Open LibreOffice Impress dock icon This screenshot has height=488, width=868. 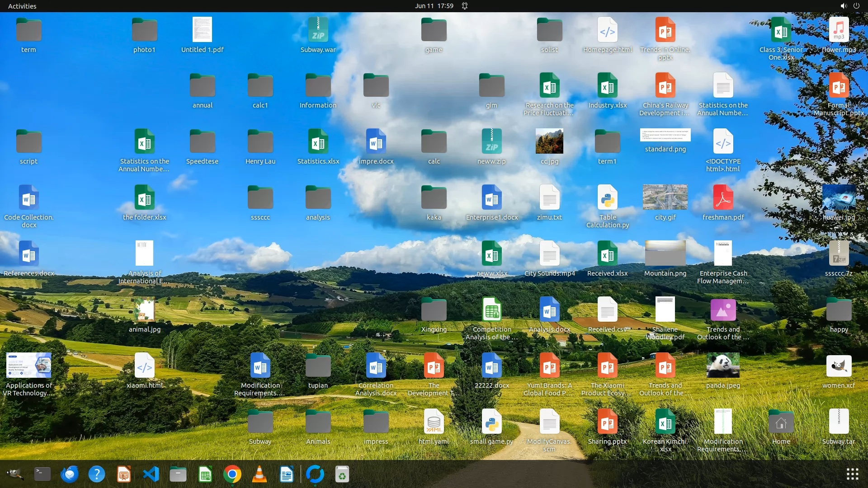pos(124,474)
